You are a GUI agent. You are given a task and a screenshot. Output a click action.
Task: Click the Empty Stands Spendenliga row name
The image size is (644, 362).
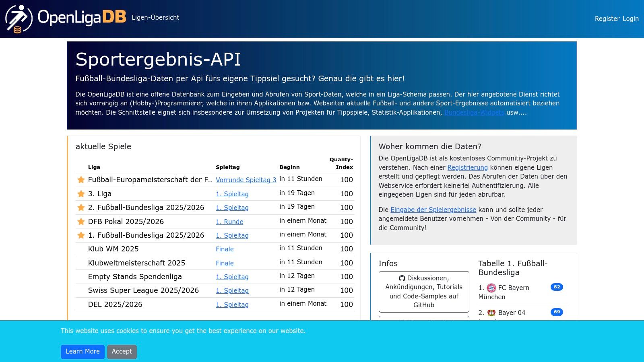(135, 277)
